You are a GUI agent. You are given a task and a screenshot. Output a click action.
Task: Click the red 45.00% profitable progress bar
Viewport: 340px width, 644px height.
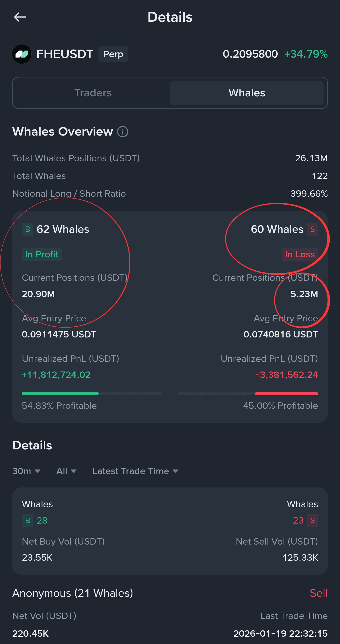point(286,393)
